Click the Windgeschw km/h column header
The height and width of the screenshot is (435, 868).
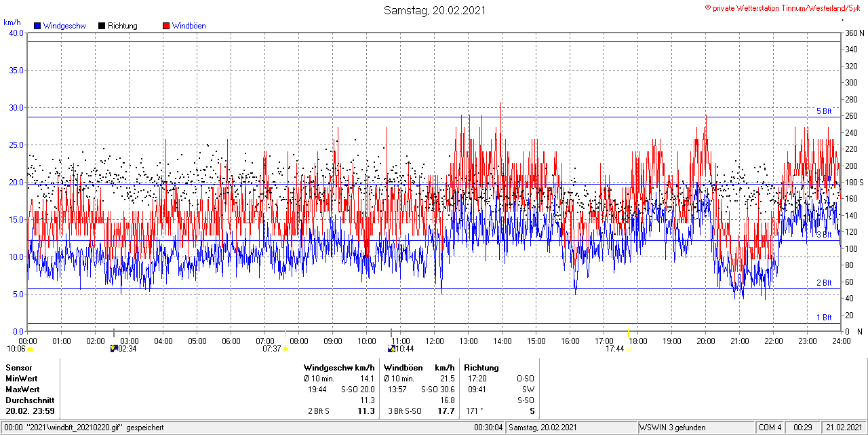pos(340,368)
